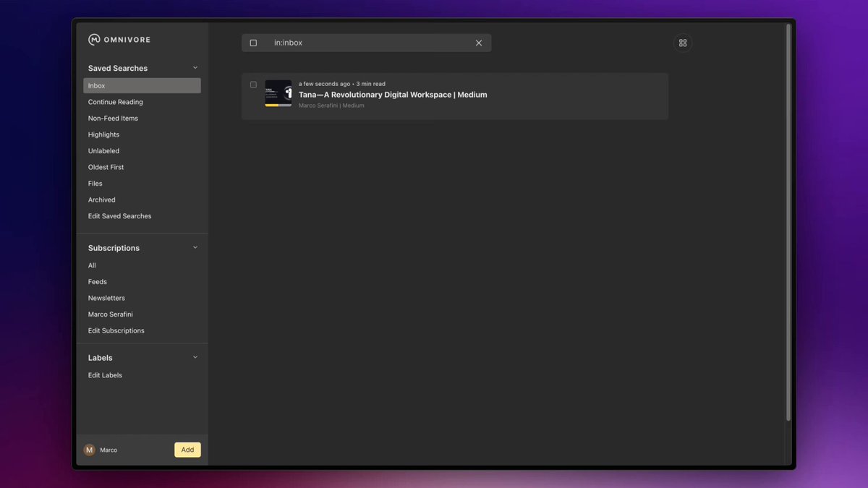
Task: Collapse the Labels section chevron
Action: (x=195, y=357)
